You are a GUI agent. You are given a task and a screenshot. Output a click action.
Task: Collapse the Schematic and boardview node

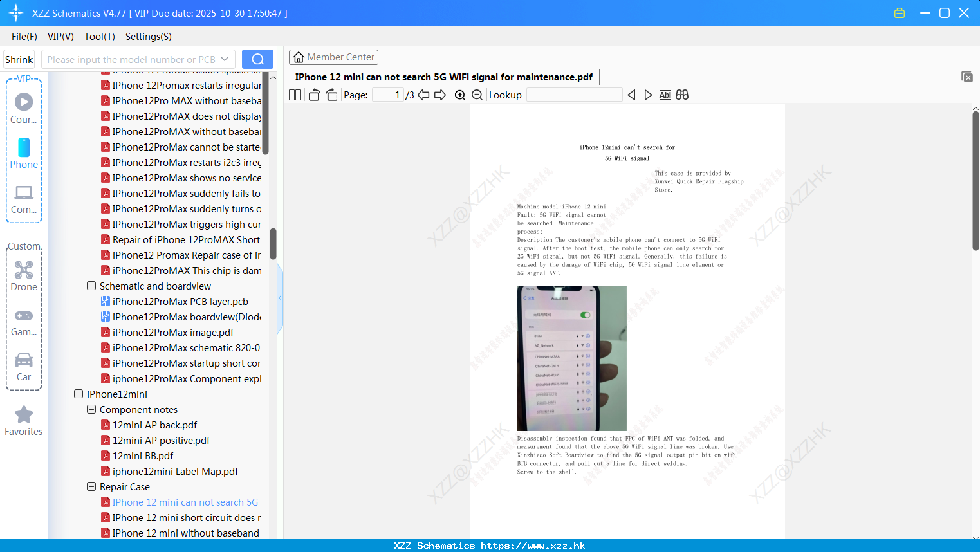click(x=91, y=286)
